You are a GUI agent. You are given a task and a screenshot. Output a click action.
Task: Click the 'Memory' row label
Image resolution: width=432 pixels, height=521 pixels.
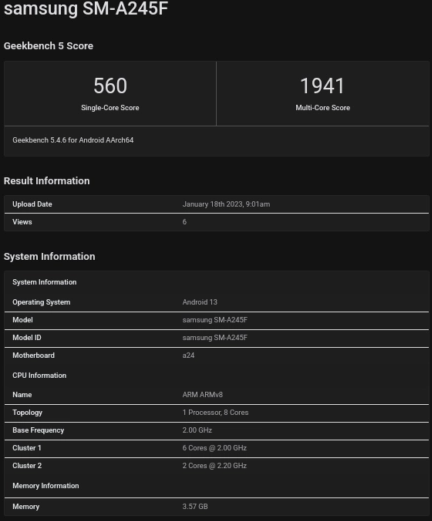(26, 506)
